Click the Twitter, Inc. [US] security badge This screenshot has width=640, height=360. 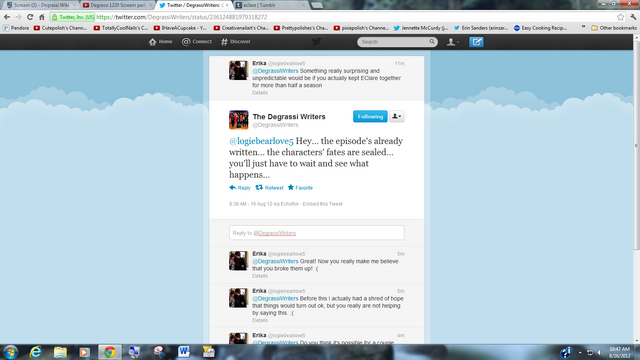pos(73,17)
